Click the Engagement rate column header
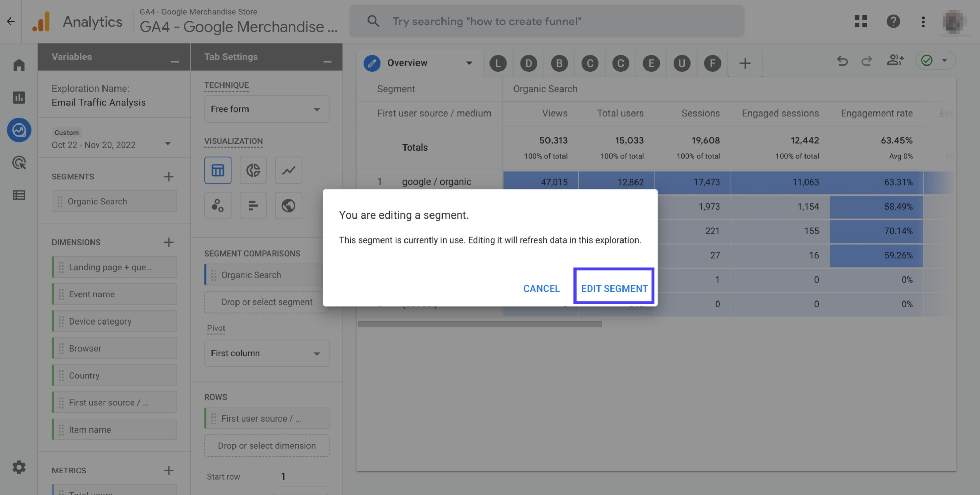This screenshot has height=495, width=980. click(876, 114)
